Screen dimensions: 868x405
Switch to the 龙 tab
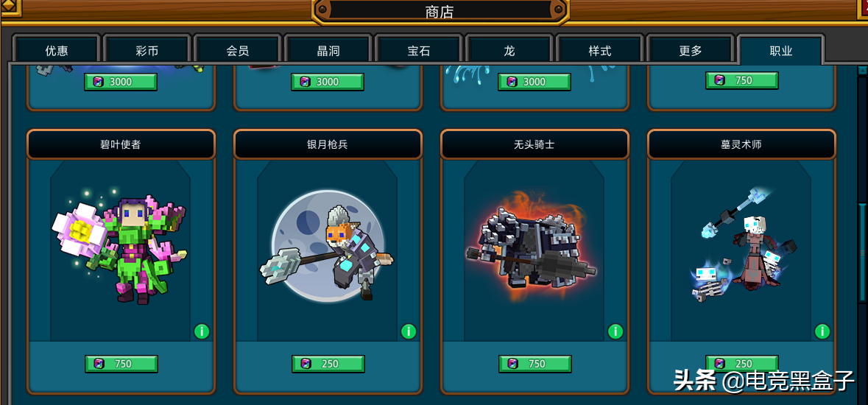point(509,51)
